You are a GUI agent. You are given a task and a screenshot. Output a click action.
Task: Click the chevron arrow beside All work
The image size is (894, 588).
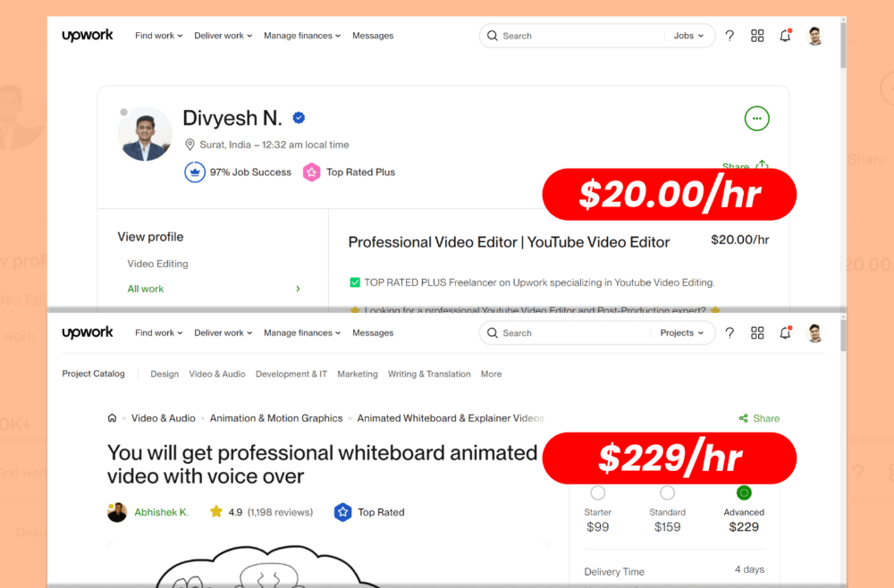tap(298, 289)
